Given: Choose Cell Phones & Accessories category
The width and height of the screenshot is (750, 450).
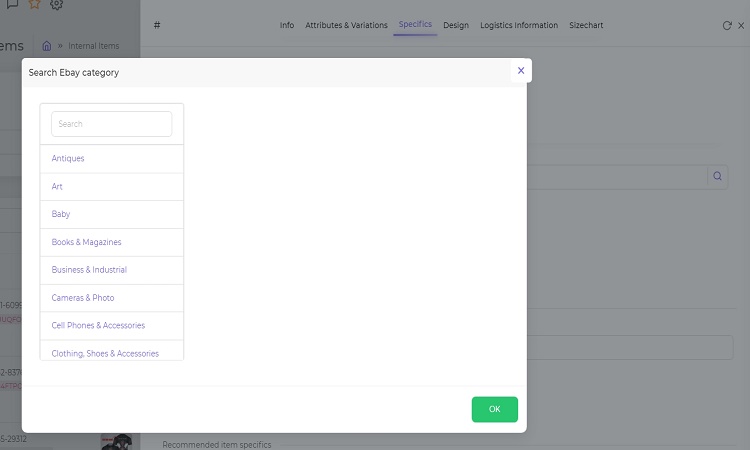Looking at the screenshot, I should pyautogui.click(x=111, y=326).
